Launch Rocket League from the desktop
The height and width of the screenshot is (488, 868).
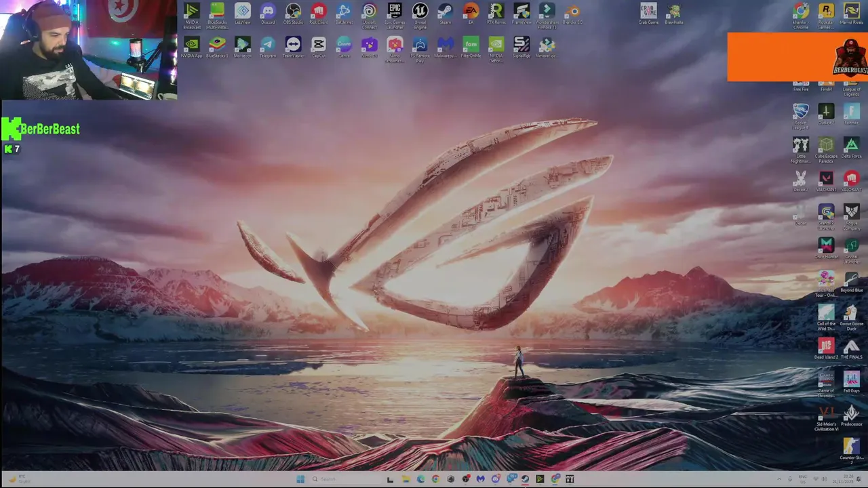[801, 115]
